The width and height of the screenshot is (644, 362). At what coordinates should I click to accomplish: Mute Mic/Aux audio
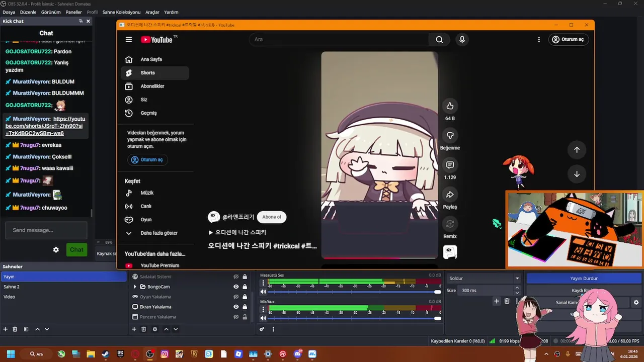click(263, 318)
